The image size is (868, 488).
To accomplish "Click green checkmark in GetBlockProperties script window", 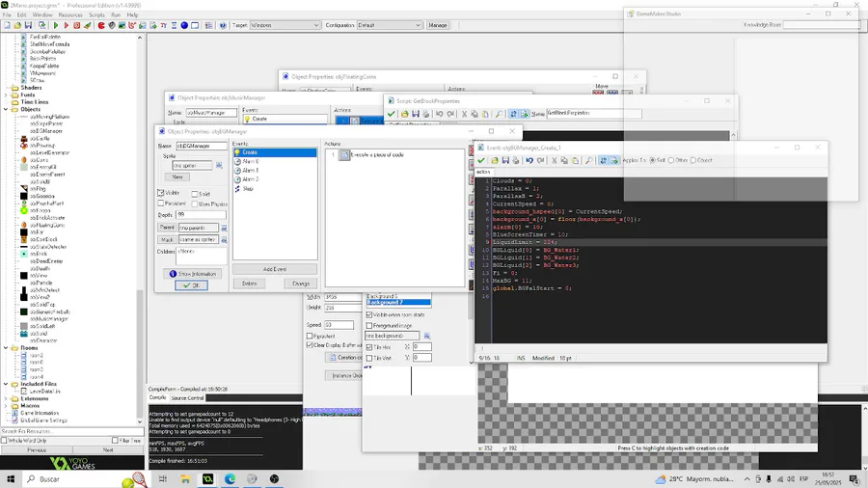I will click(x=392, y=114).
